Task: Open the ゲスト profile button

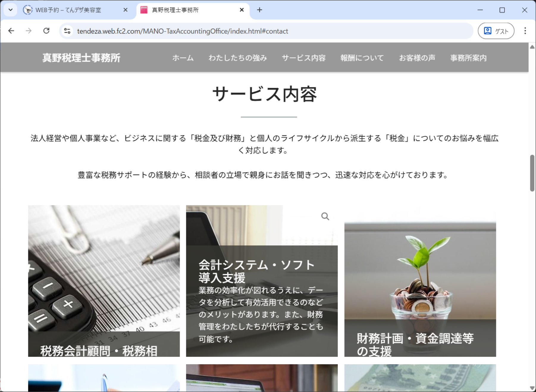Action: pyautogui.click(x=496, y=31)
